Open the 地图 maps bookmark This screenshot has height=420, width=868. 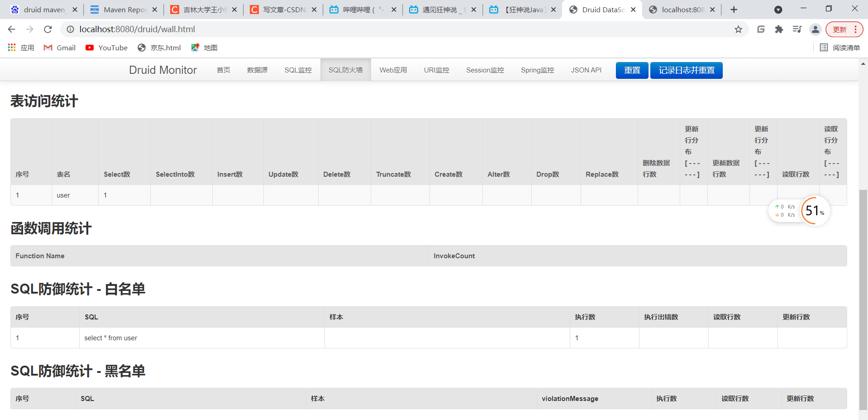(205, 48)
